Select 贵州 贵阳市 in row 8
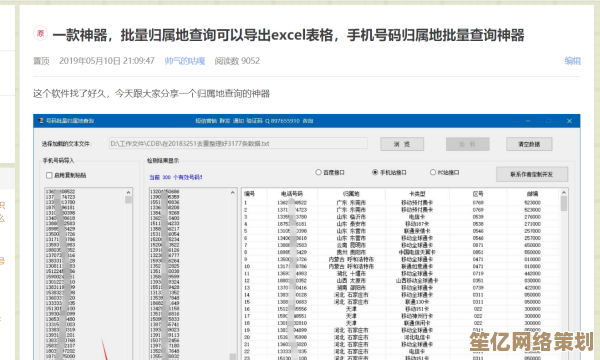The image size is (600, 360). coord(351,252)
